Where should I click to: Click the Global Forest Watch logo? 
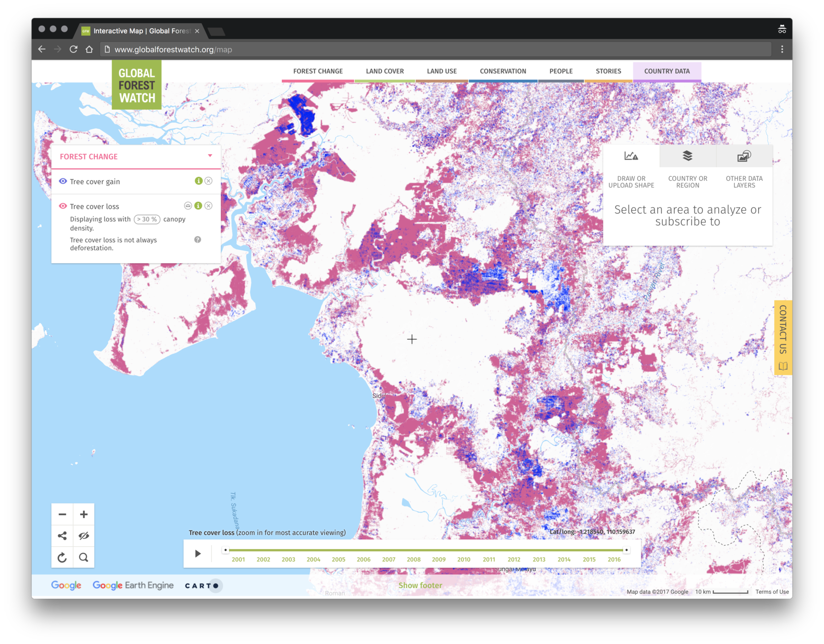(136, 85)
